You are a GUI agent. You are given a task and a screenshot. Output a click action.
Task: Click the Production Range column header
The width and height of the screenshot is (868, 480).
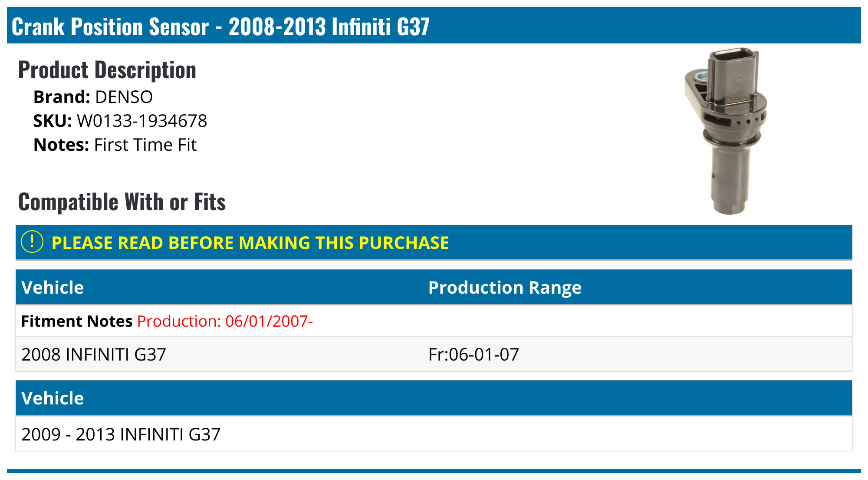click(504, 288)
